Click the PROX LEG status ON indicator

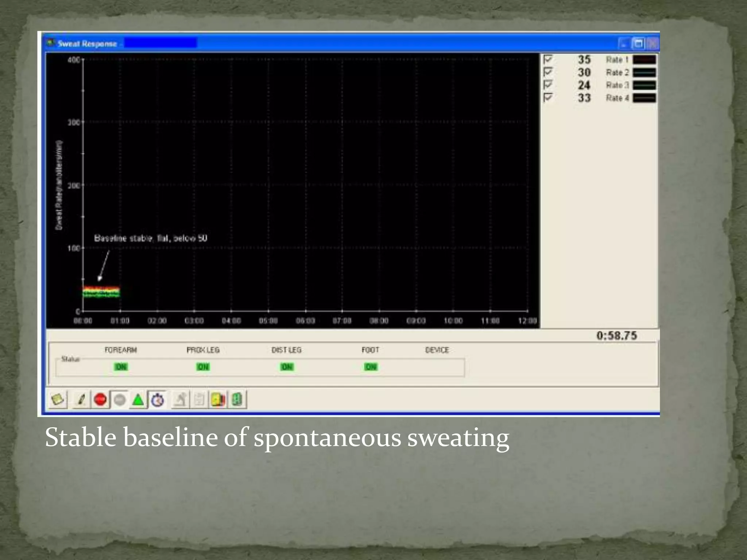[x=203, y=367]
